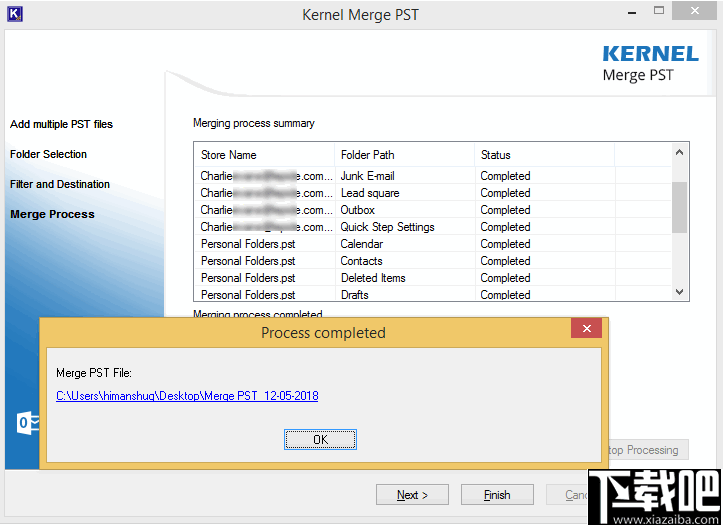Viewport: 723px width, 525px height.
Task: Select the Quick Step Settings row
Action: (x=433, y=227)
